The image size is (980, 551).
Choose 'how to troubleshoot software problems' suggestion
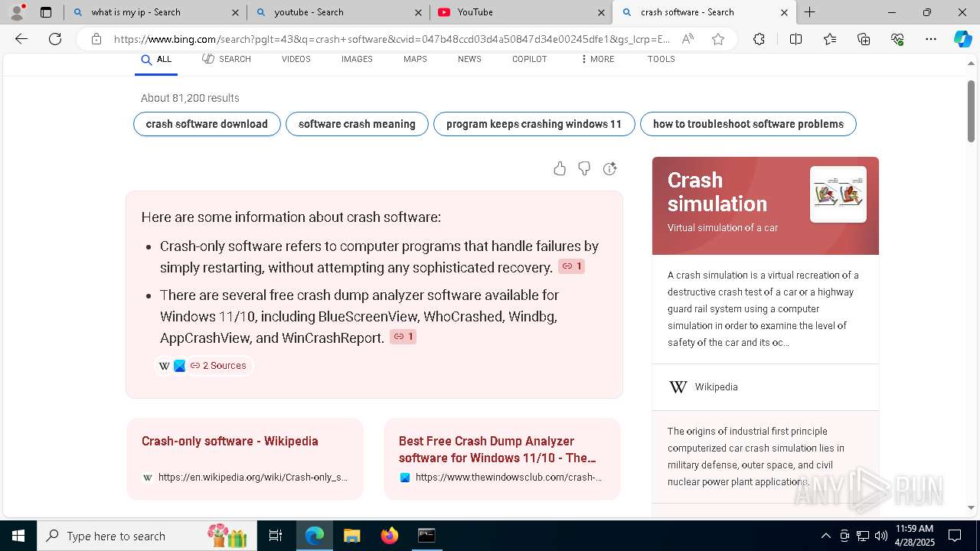748,124
